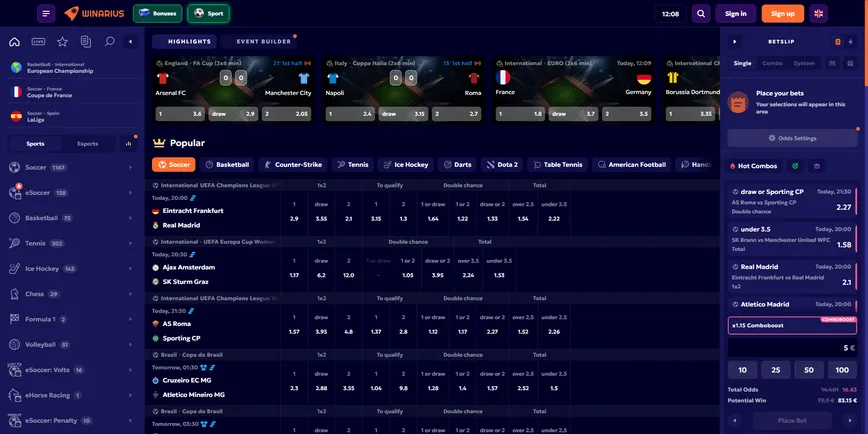The width and height of the screenshot is (868, 434).
Task: Select the System betslip tab
Action: tap(804, 63)
